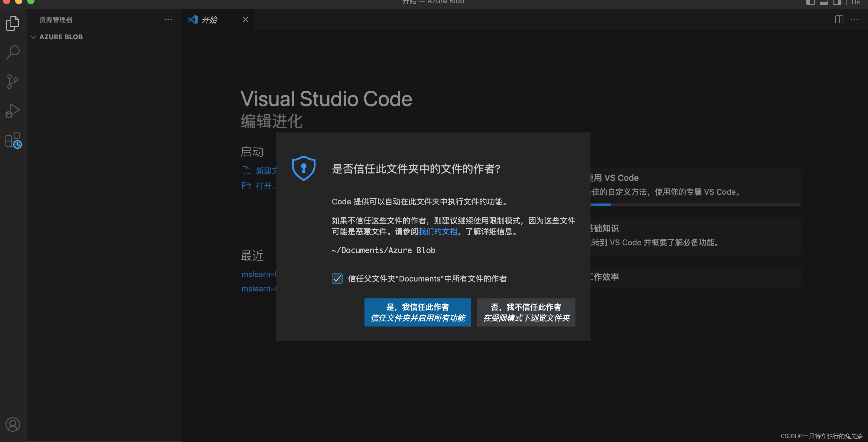The image size is (868, 442).
Task: Open the 我们的文档 link
Action: point(437,232)
